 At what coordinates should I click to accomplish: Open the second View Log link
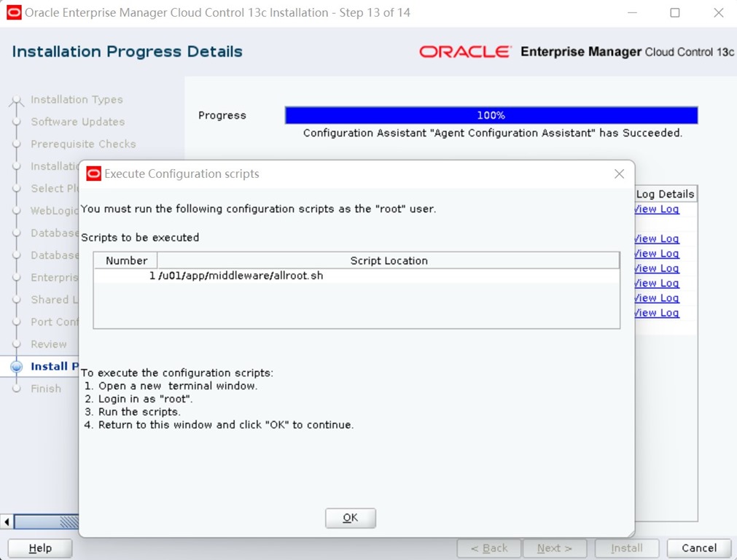[x=657, y=239]
